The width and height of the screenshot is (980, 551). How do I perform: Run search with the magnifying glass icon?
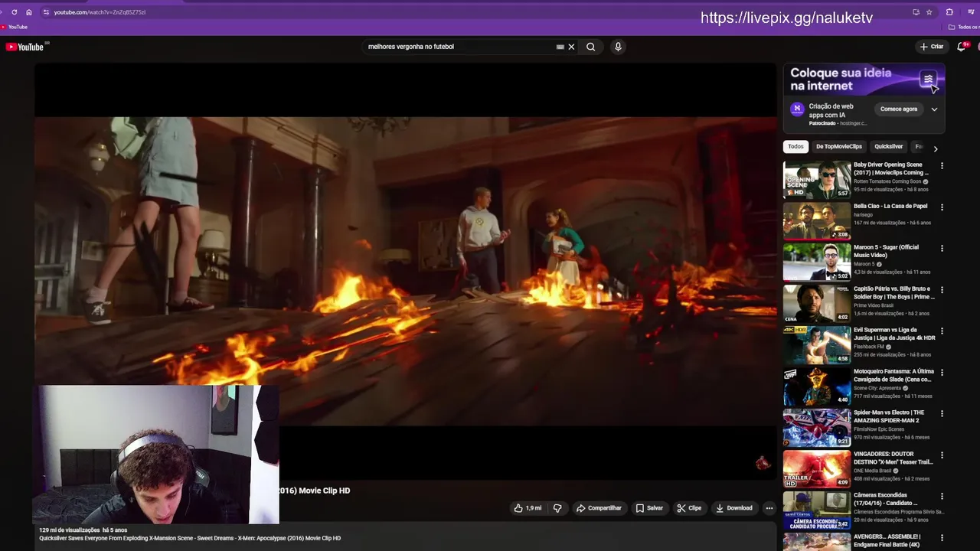(x=590, y=47)
